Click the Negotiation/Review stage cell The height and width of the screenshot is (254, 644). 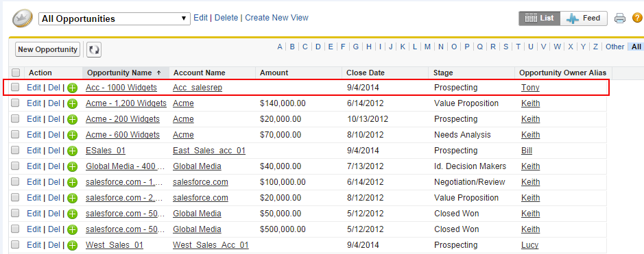pos(469,182)
